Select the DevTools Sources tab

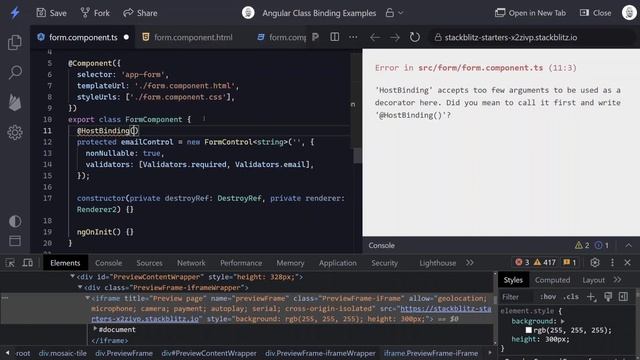[149, 263]
